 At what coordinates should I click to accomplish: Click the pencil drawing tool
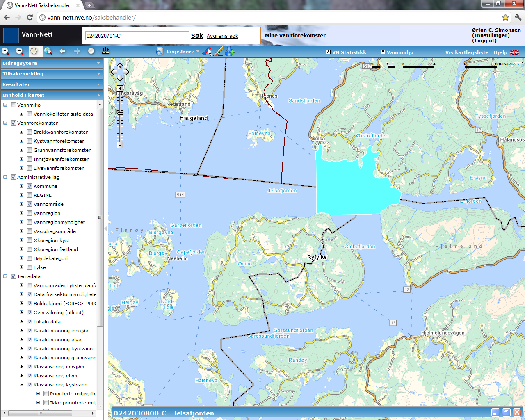[x=219, y=51]
